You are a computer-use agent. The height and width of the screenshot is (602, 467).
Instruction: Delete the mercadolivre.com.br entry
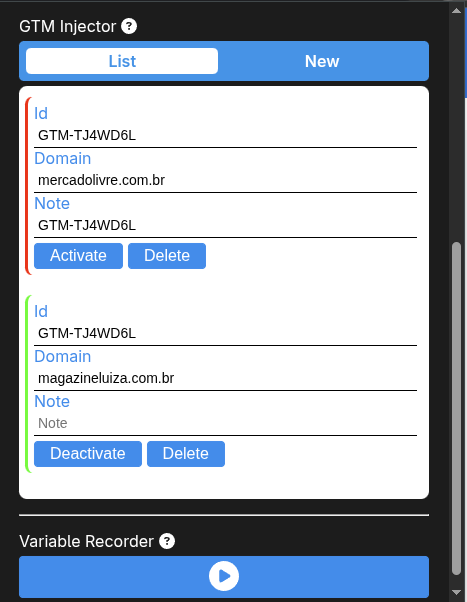coord(167,256)
